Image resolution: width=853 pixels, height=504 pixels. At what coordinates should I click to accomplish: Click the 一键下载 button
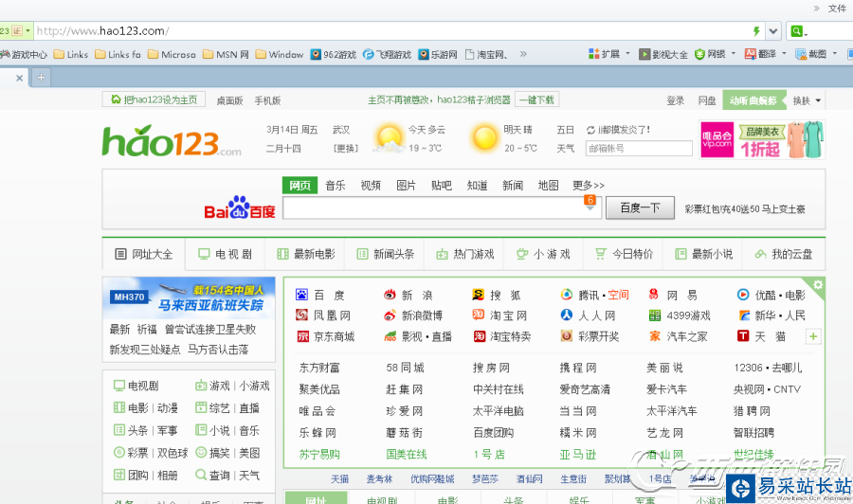536,100
